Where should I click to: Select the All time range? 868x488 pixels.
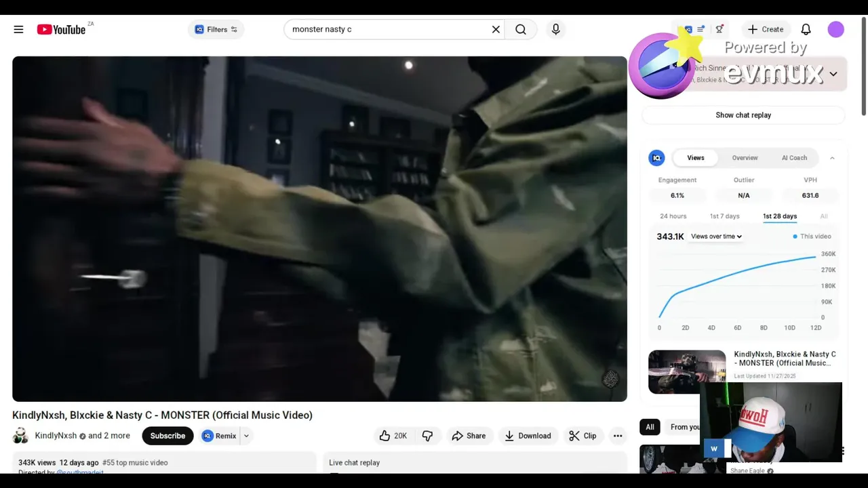click(824, 216)
